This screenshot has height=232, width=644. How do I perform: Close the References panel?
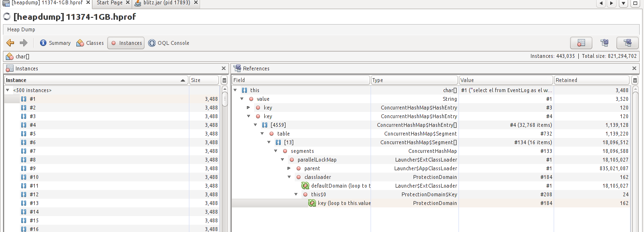pos(635,68)
